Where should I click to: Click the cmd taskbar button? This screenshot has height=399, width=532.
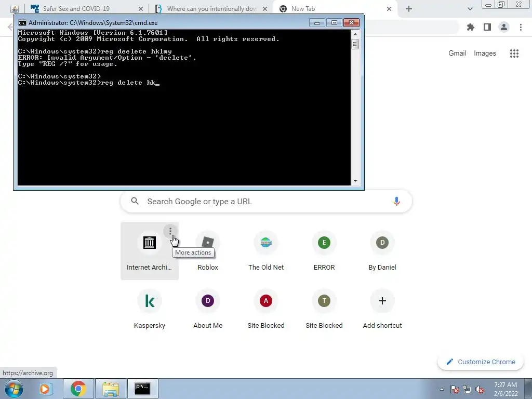click(x=142, y=389)
